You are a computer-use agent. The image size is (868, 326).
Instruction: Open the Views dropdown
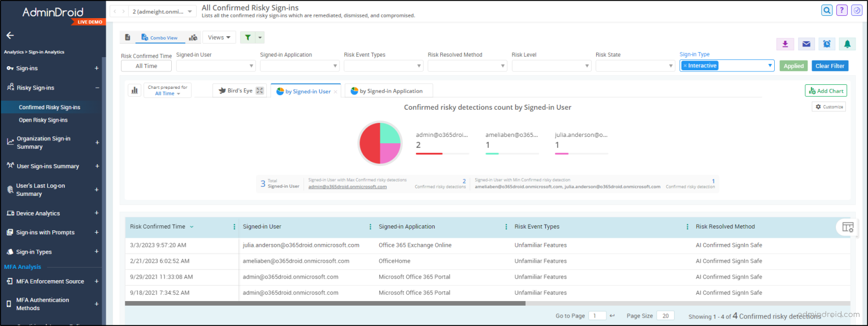pos(219,37)
